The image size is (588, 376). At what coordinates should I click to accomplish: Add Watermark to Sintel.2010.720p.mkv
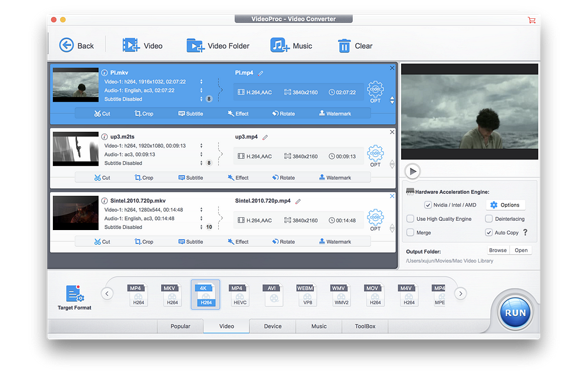[335, 242]
